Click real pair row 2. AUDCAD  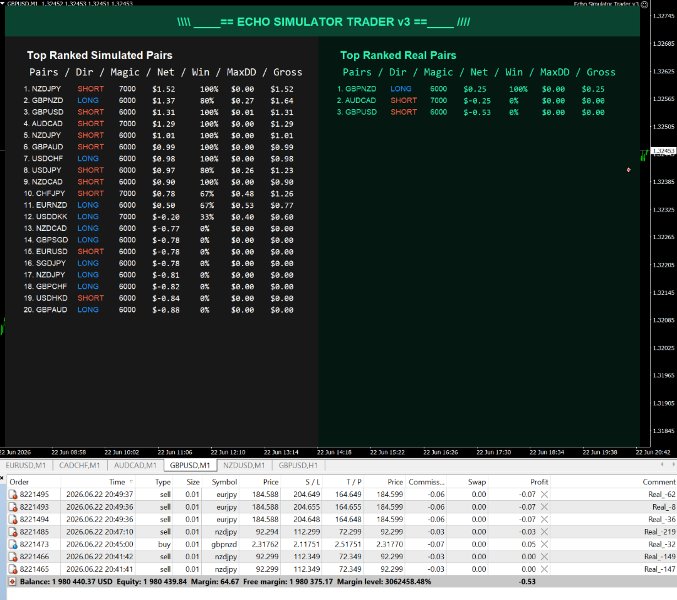pyautogui.click(x=471, y=101)
